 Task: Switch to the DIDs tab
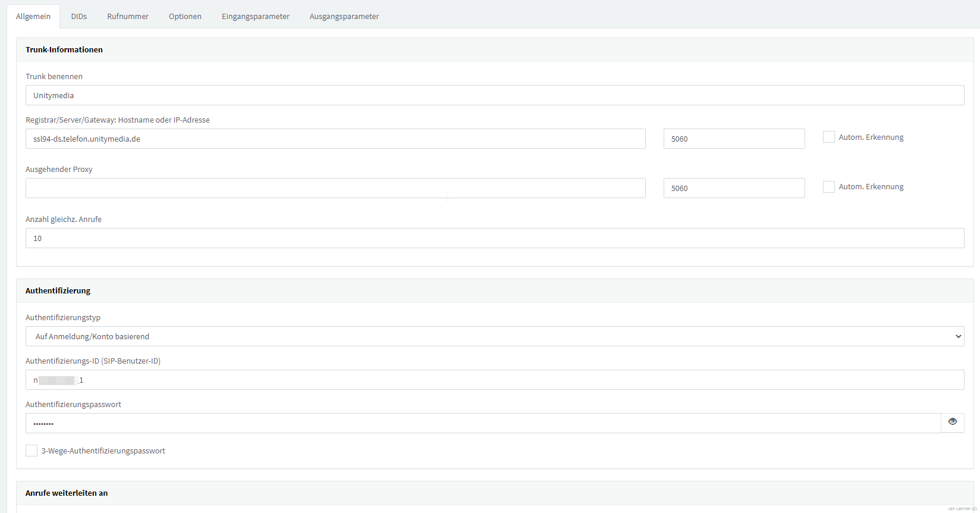coord(78,17)
